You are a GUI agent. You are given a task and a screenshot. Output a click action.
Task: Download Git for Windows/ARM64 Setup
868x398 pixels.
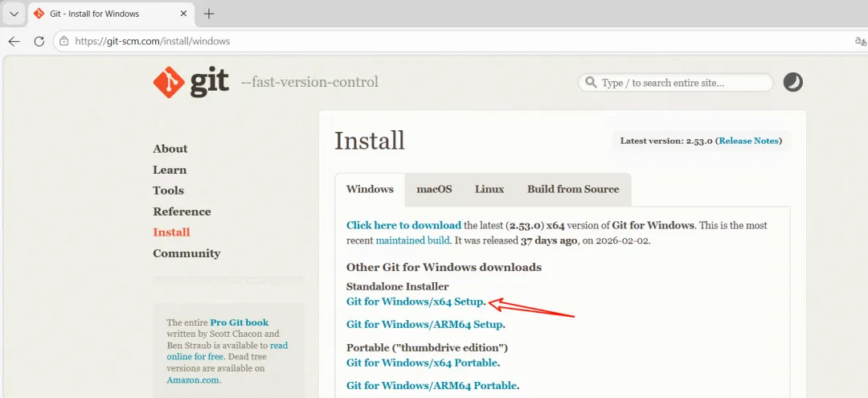[424, 324]
